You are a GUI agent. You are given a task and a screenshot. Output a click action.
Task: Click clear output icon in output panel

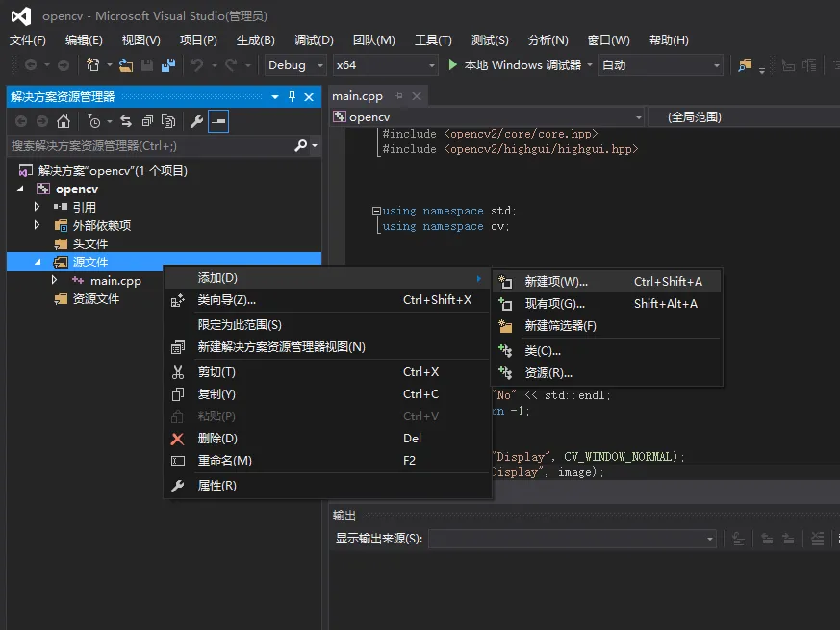point(818,539)
